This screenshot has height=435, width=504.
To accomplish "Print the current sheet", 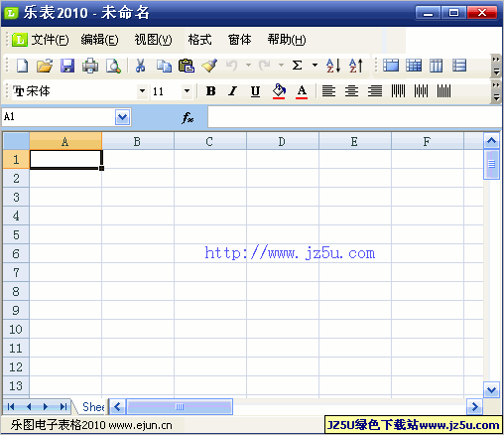I will 90,66.
